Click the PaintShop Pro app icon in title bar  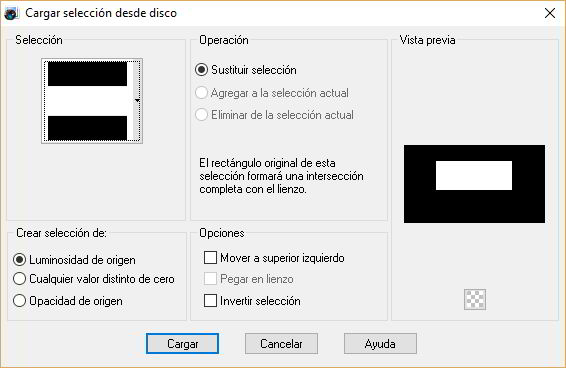[x=11, y=13]
